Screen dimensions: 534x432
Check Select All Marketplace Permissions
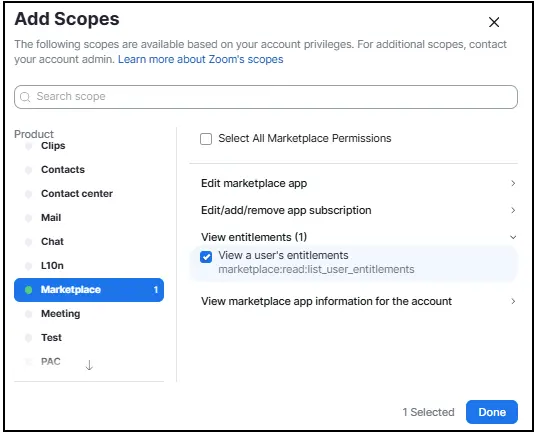[x=206, y=139]
